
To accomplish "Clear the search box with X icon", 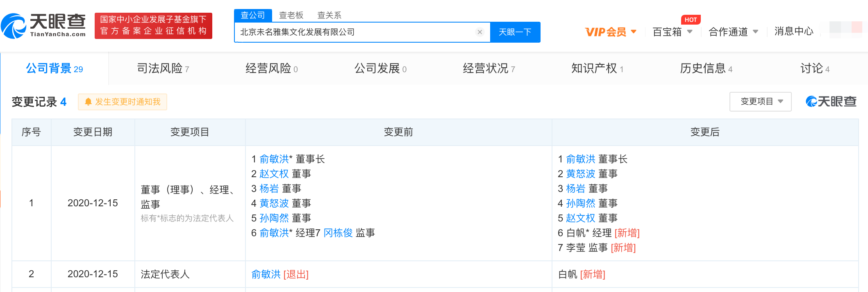I will [x=479, y=32].
